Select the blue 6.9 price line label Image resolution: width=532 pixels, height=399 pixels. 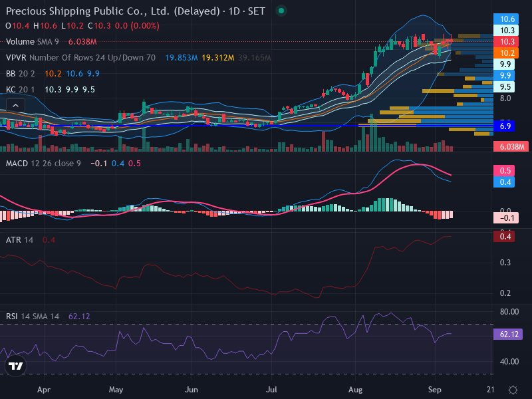504,126
